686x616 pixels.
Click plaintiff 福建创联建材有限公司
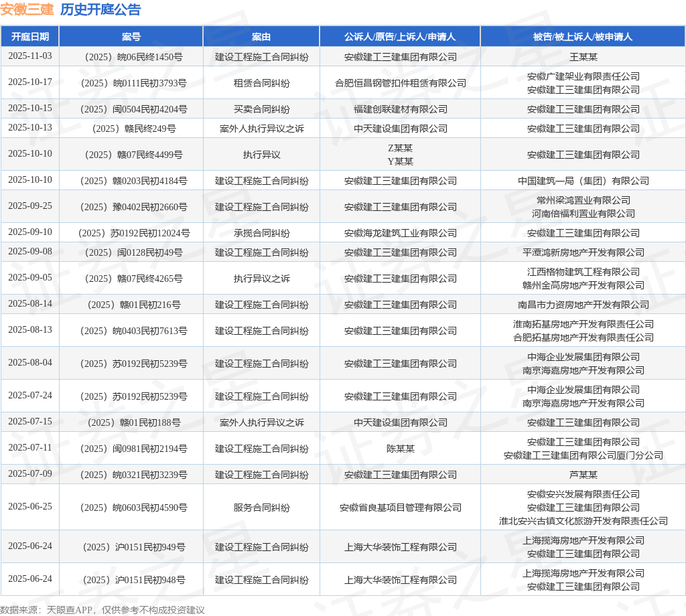(401, 109)
